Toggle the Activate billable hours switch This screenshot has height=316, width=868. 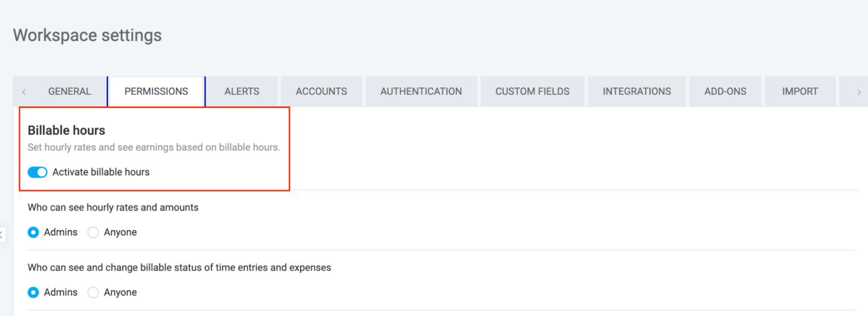(x=37, y=172)
